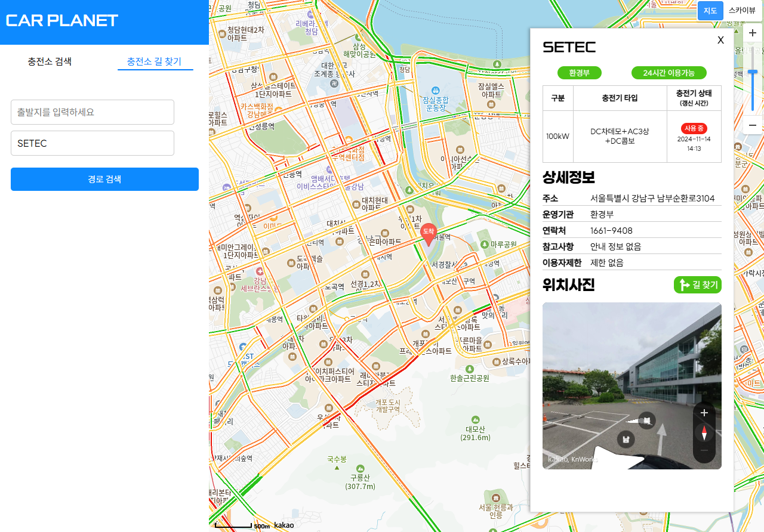
Task: Zoom out the map with minus button
Action: pos(753,125)
